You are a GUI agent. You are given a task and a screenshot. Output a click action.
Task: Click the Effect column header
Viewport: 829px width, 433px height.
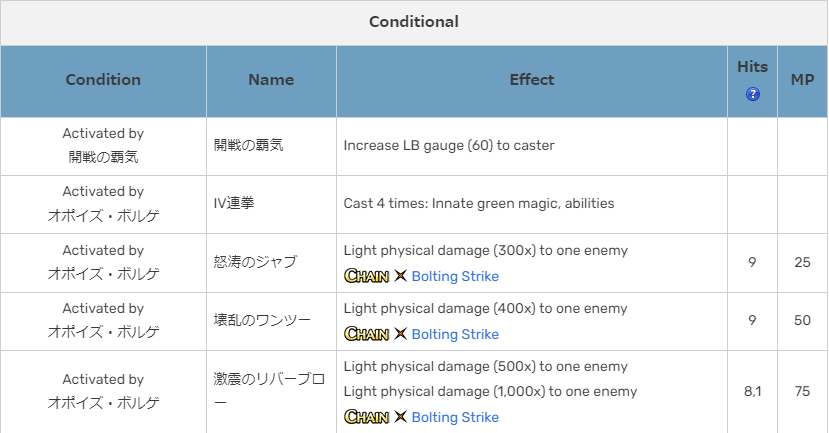coord(531,80)
